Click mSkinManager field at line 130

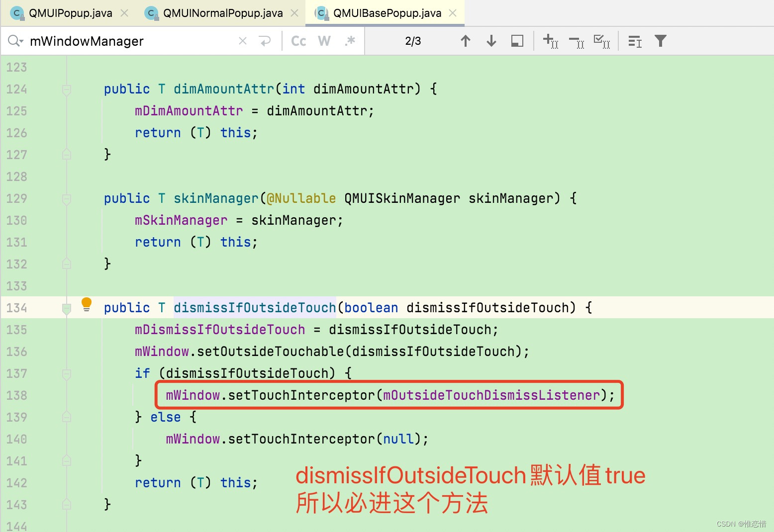[x=181, y=220]
